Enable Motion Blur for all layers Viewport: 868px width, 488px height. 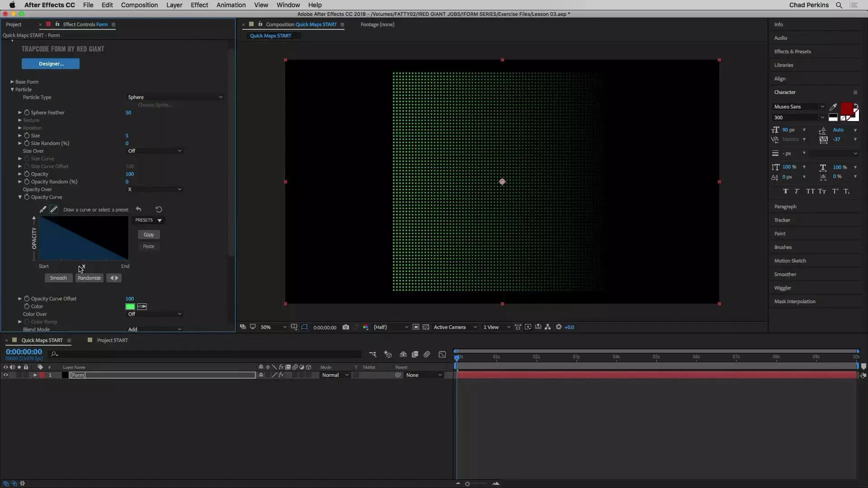(x=427, y=354)
